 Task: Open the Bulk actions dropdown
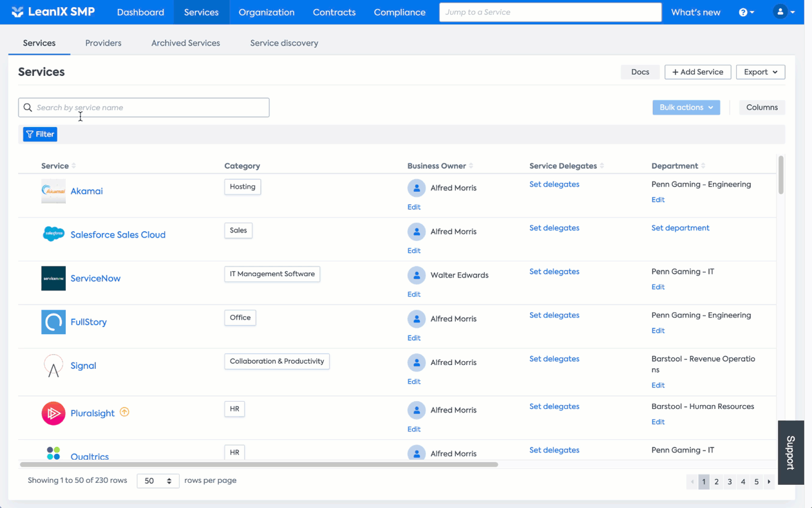(x=686, y=108)
